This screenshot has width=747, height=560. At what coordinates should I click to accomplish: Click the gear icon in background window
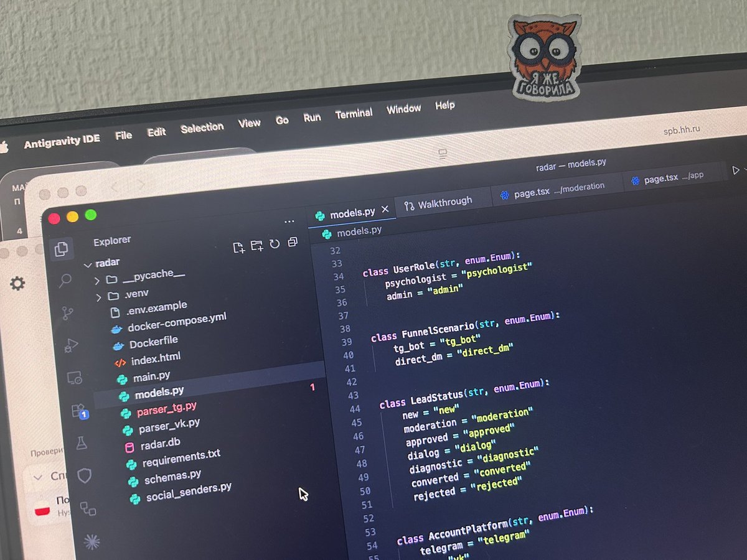17,284
